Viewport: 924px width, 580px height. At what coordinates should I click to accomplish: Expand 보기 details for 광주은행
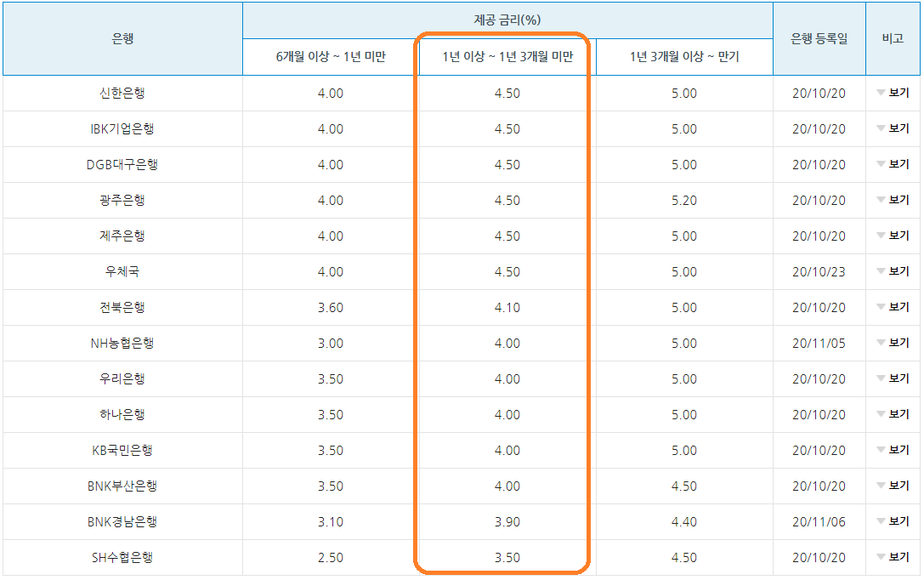click(x=893, y=201)
